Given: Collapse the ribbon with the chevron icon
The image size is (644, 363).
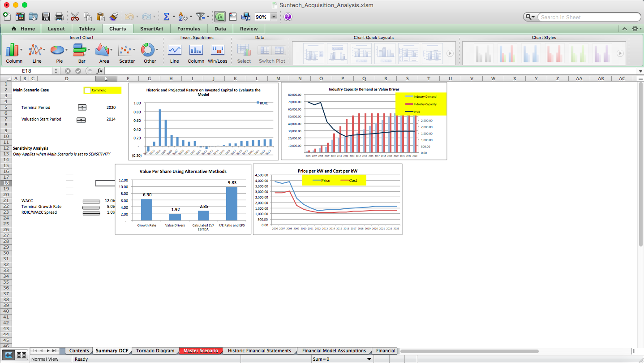Looking at the screenshot, I should pyautogui.click(x=625, y=28).
